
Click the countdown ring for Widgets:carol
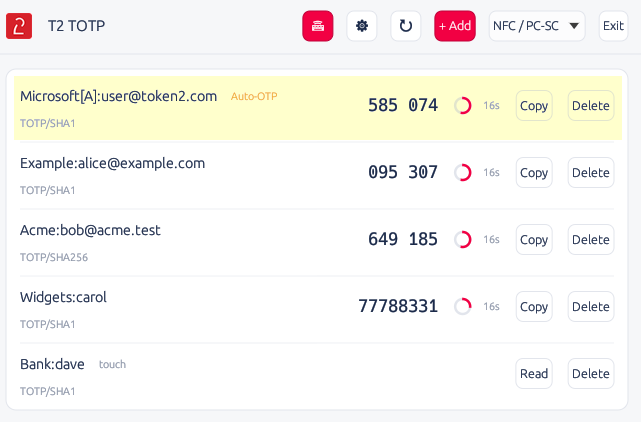(463, 306)
